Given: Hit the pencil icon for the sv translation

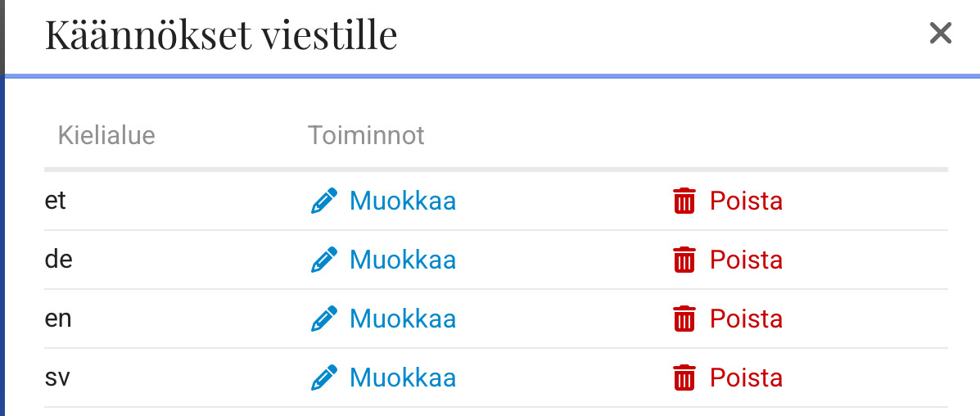Looking at the screenshot, I should [324, 378].
